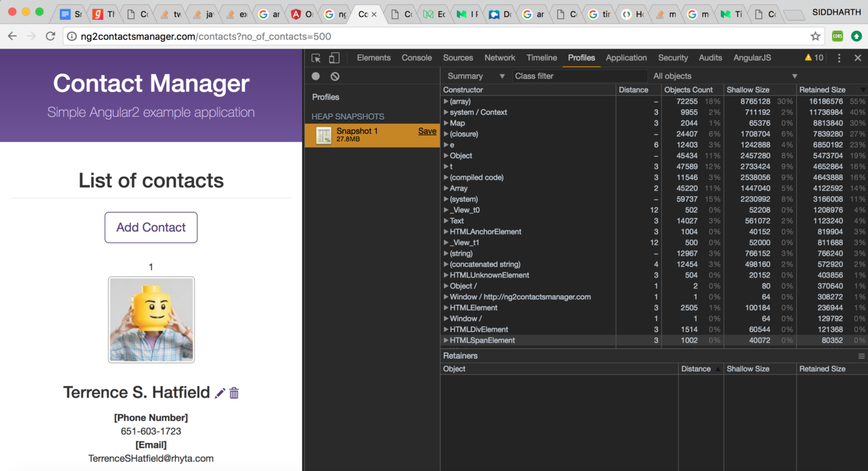This screenshot has width=868, height=471.
Task: Click the record heap snapshot button
Action: tap(316, 77)
